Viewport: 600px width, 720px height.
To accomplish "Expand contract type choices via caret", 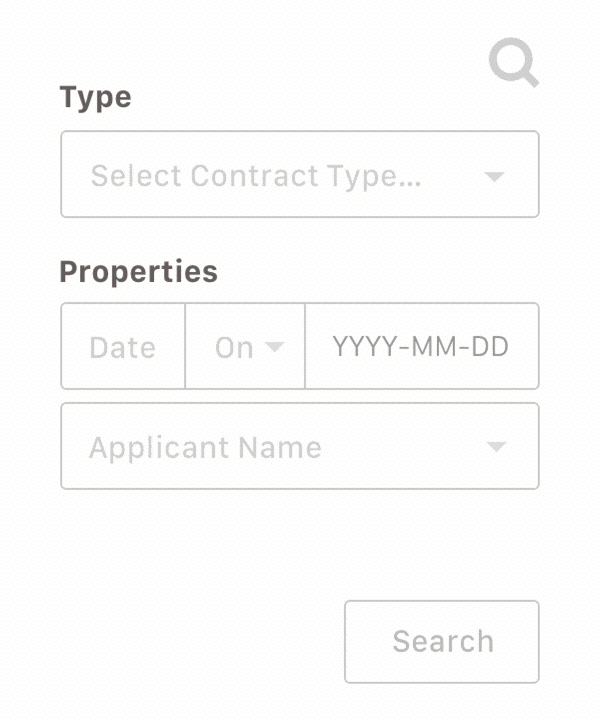I will (494, 176).
